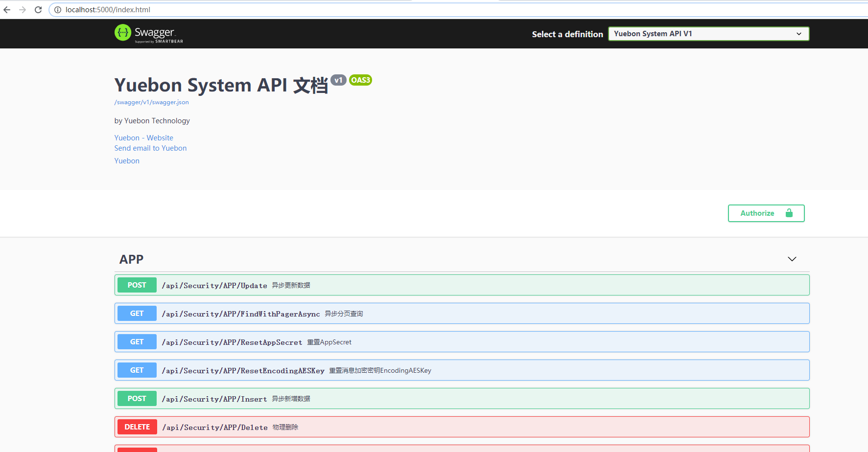Screen dimensions: 868x452
Task: Click the browser forward arrow
Action: point(23,10)
